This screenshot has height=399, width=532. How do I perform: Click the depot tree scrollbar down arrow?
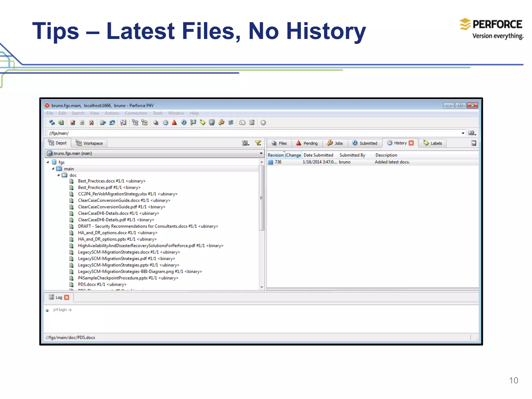[x=262, y=287]
